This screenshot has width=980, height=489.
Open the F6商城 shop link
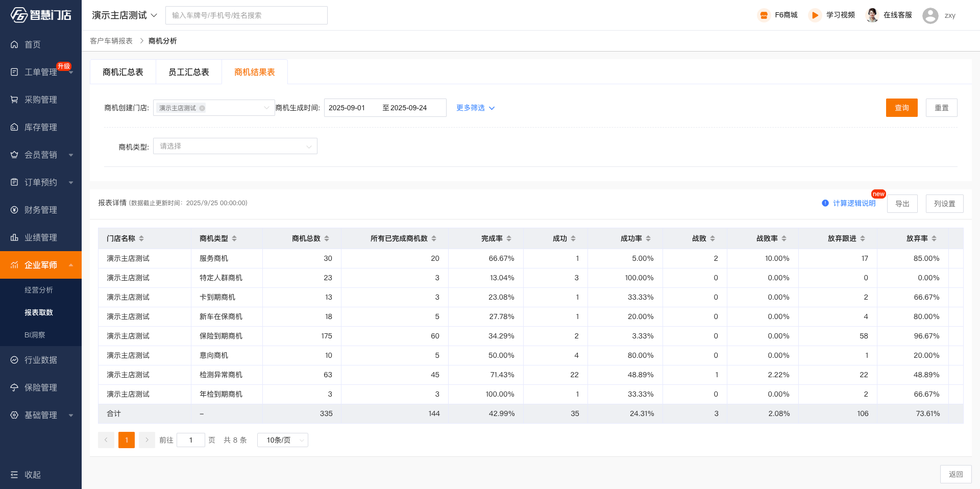coord(777,15)
